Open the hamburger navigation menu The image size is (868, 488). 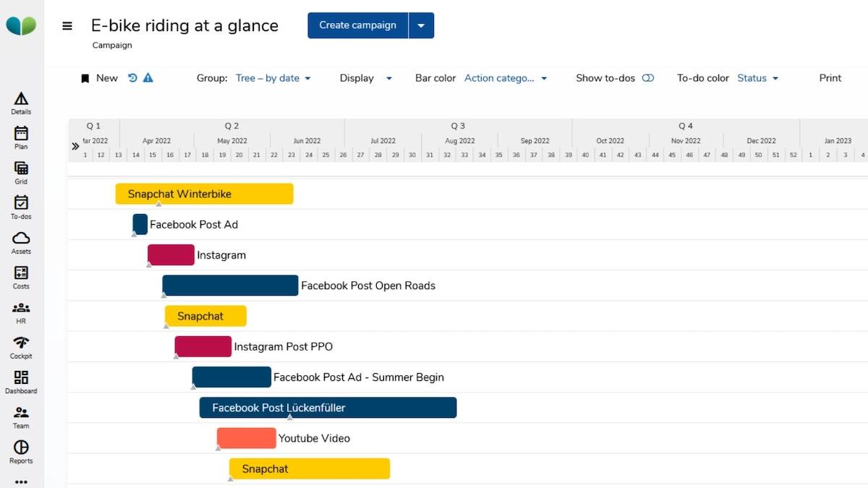pyautogui.click(x=67, y=26)
